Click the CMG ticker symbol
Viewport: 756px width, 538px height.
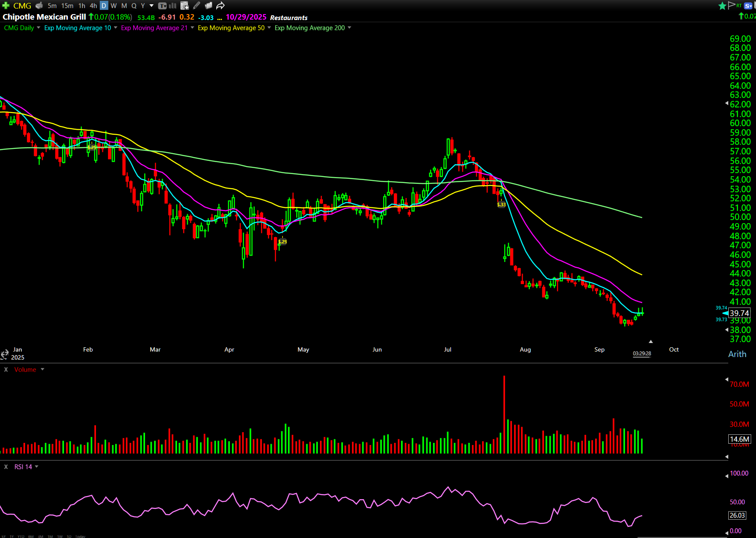coord(22,6)
